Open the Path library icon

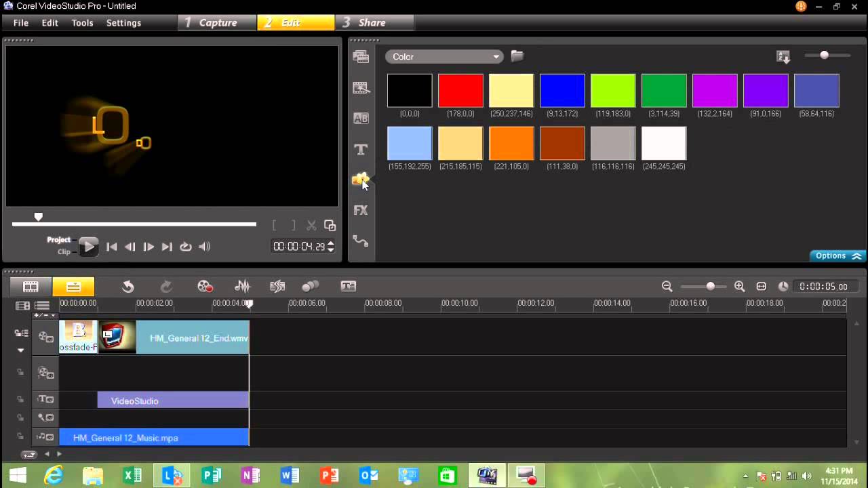click(x=361, y=241)
